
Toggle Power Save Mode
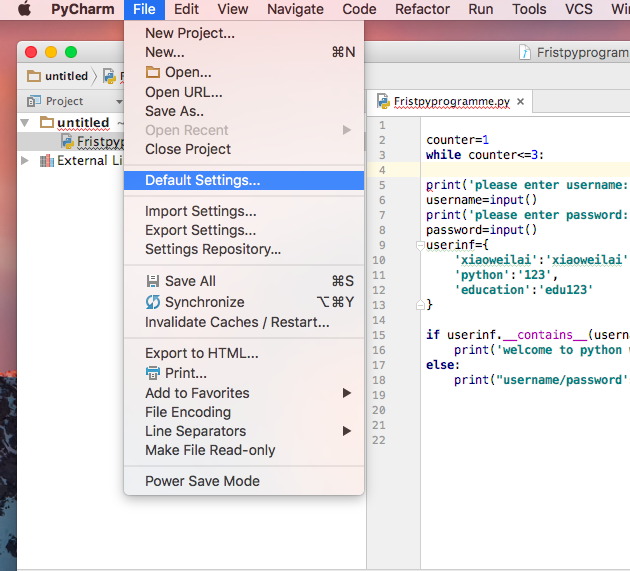tap(244, 481)
